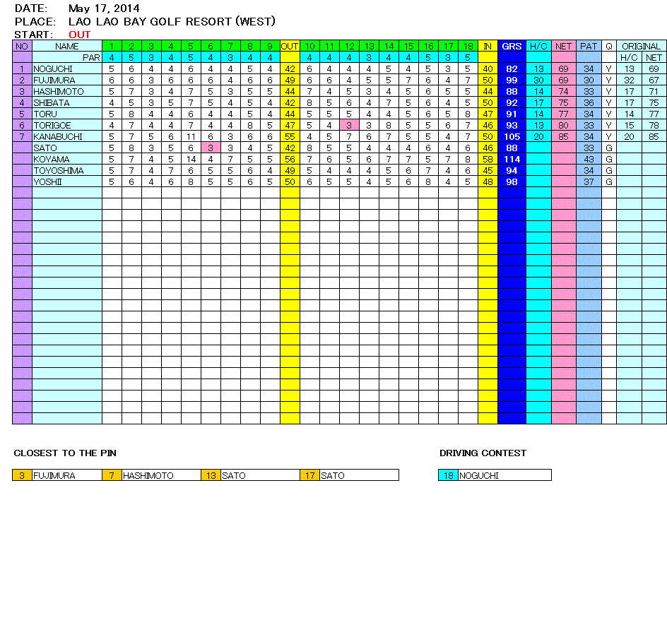Click the red OUT start value
The width and height of the screenshot is (667, 644).
tap(80, 35)
